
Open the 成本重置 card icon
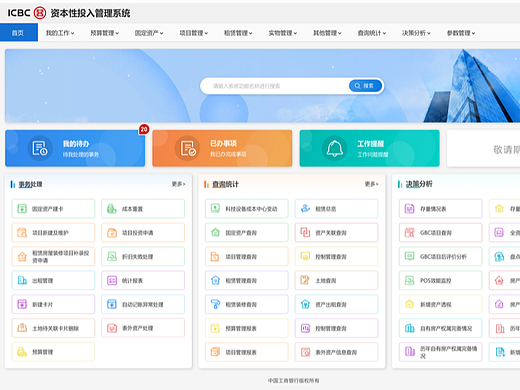point(112,209)
